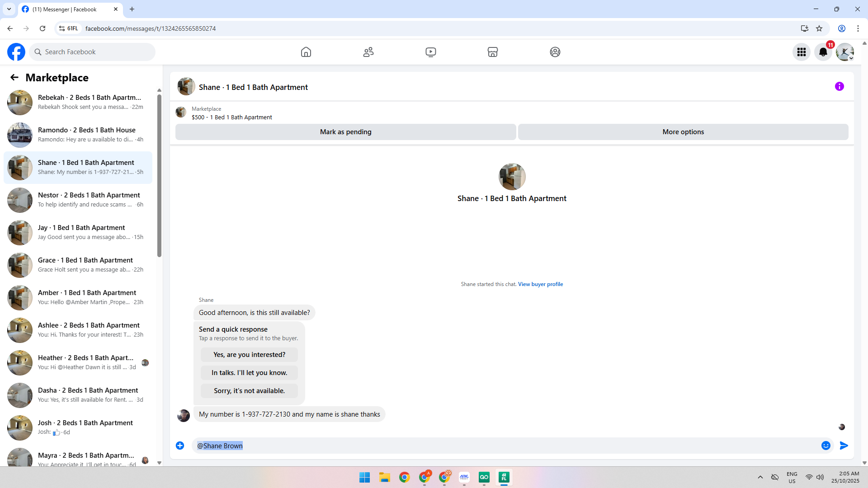
Task: Open the Facebook menu grid icon
Action: pos(802,52)
